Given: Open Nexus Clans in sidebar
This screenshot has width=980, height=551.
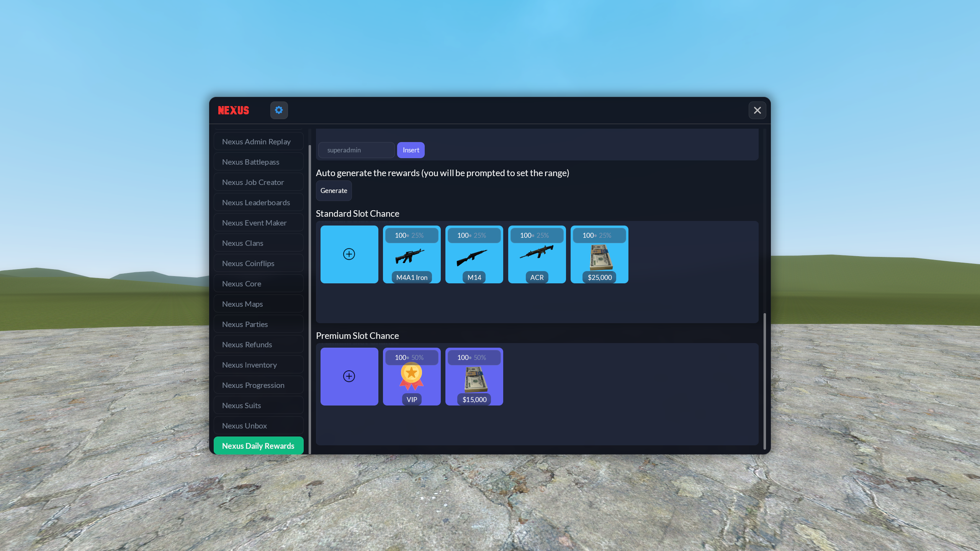Looking at the screenshot, I should point(258,243).
